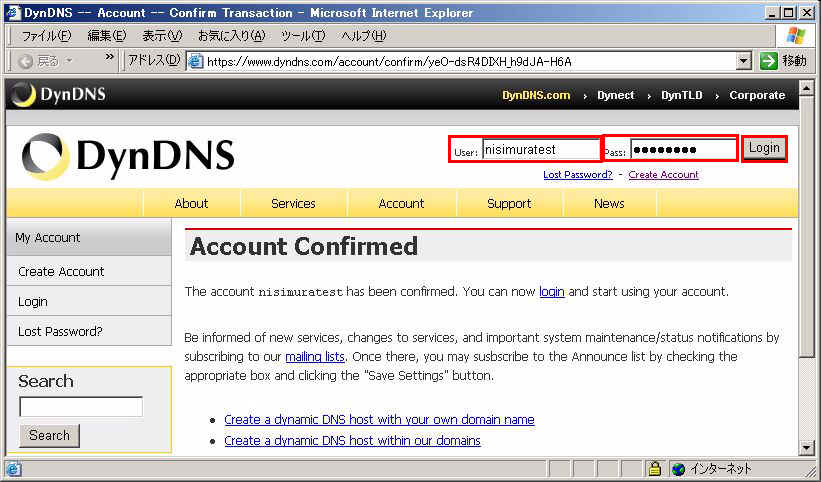Expand the toolbar overflow chevron
Image resolution: width=821 pixels, height=482 pixels.
109,57
